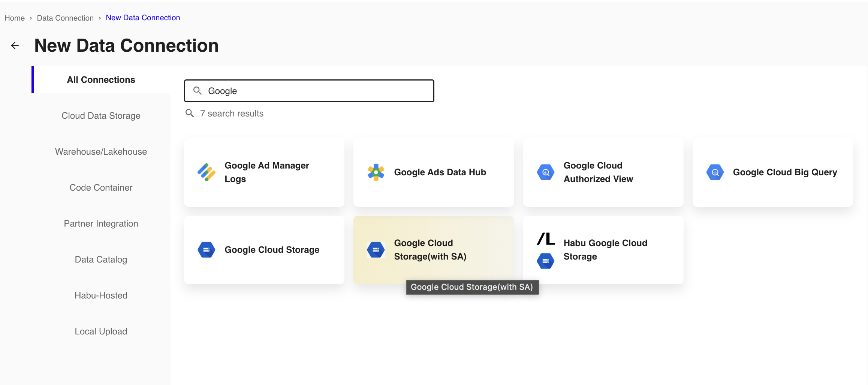Click the Google Cloud Storage card icon
The height and width of the screenshot is (385, 868).
[x=207, y=250]
